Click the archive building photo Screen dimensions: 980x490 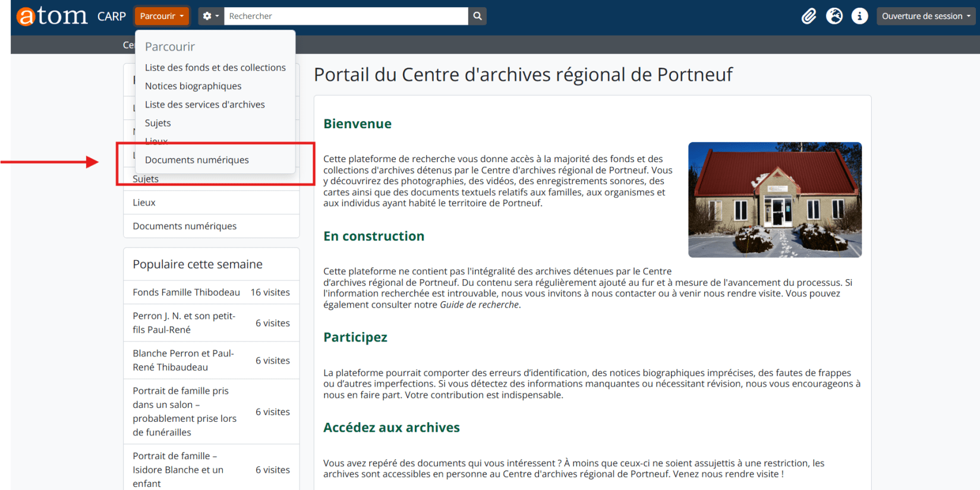(774, 200)
